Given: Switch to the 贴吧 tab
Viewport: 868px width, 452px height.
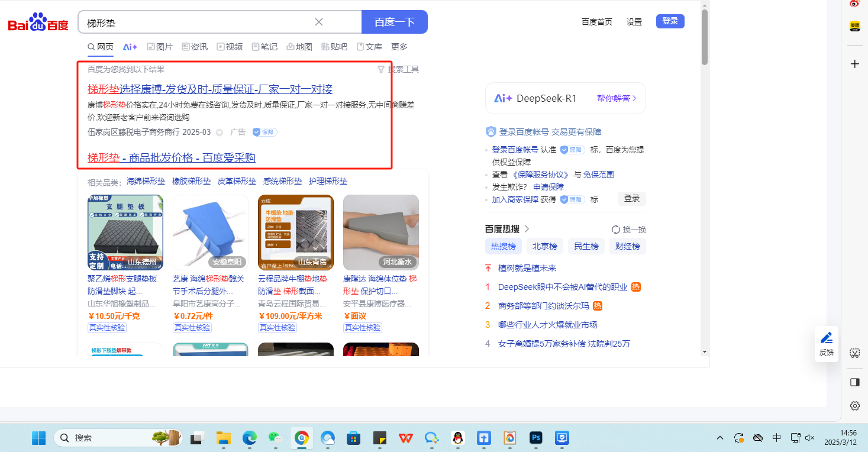Looking at the screenshot, I should (x=334, y=47).
